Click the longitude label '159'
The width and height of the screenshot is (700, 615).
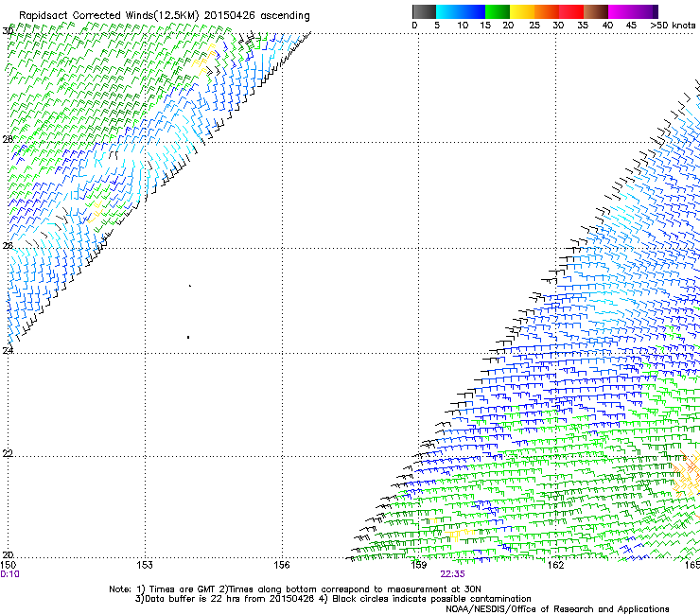pyautogui.click(x=419, y=566)
